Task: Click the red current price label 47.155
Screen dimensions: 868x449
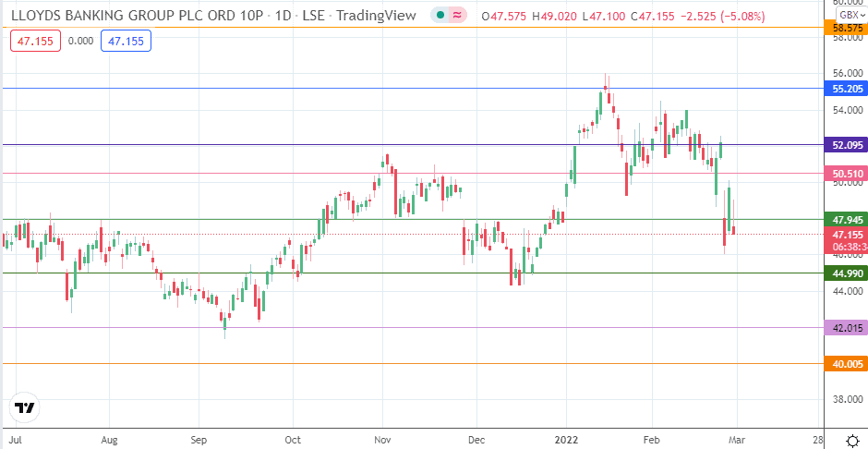Action: [846, 234]
